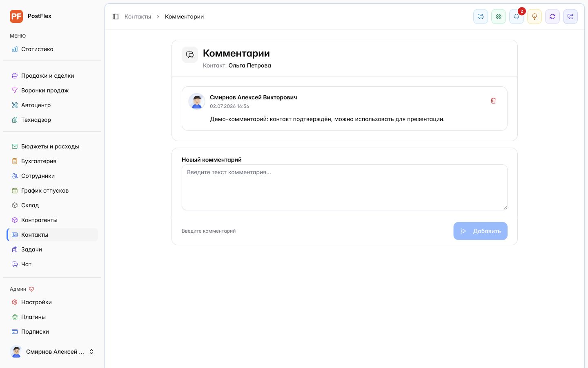The image size is (588, 368).
Task: Delete the demo comment with trash icon
Action: 493,101
